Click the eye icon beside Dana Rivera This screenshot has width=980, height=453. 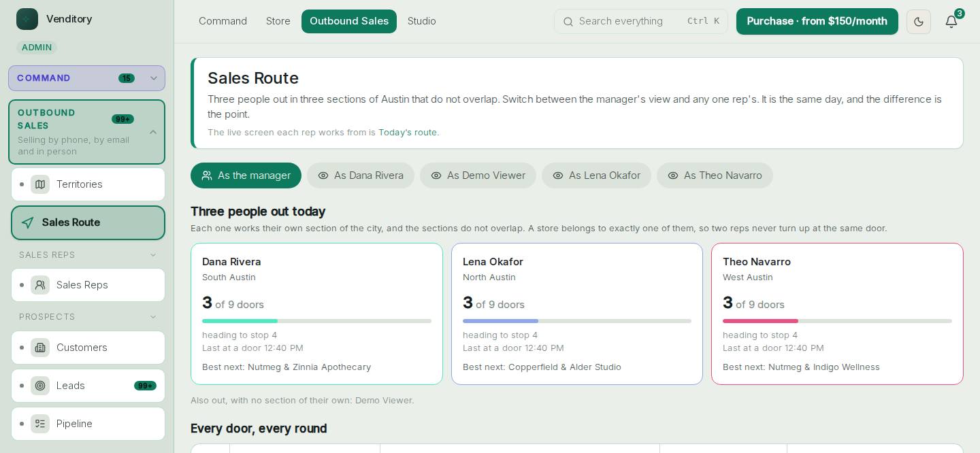click(323, 175)
